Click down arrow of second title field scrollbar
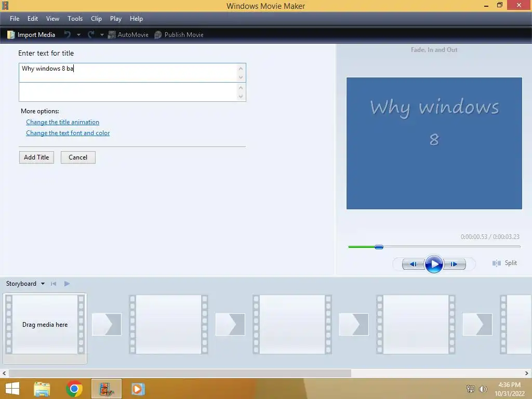This screenshot has width=532, height=399. click(241, 96)
